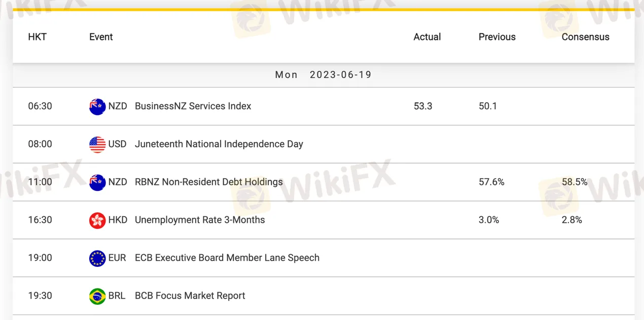Click the Consensus column header
Viewport: 644px width, 320px height.
point(585,37)
